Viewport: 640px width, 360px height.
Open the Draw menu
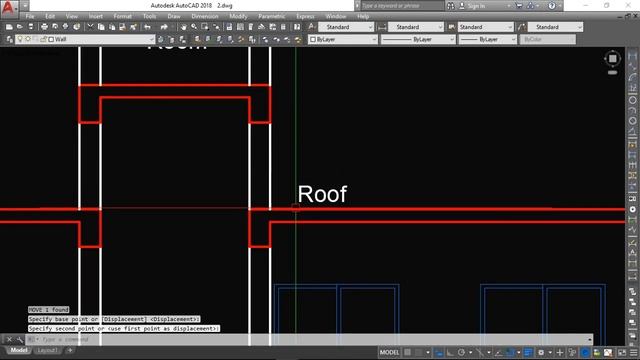coord(174,16)
